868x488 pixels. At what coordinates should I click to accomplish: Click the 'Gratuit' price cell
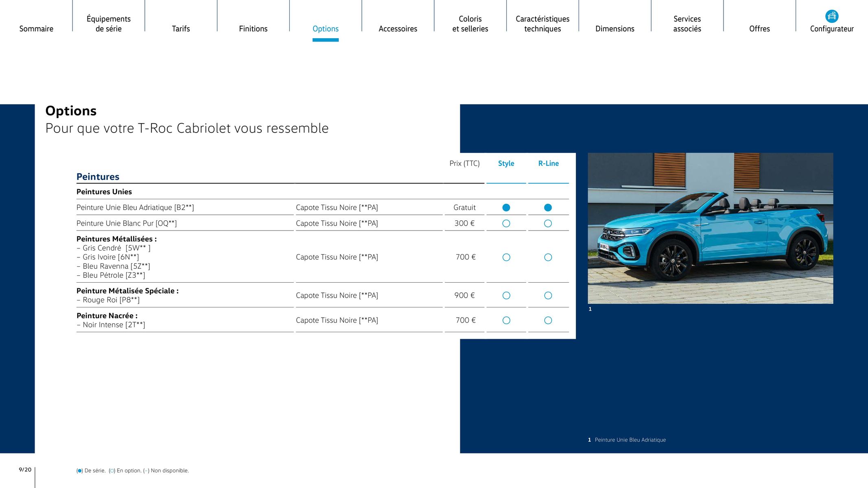point(464,207)
